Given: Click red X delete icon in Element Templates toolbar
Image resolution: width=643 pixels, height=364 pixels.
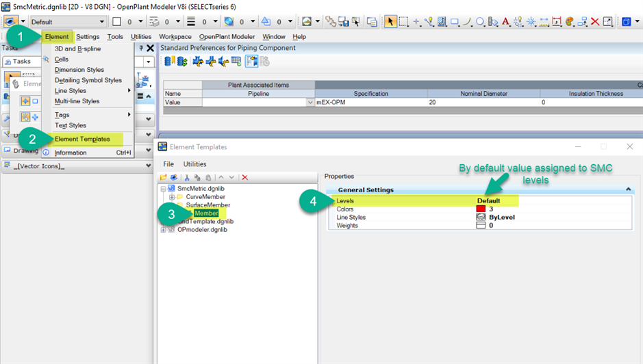Looking at the screenshot, I should click(x=245, y=177).
